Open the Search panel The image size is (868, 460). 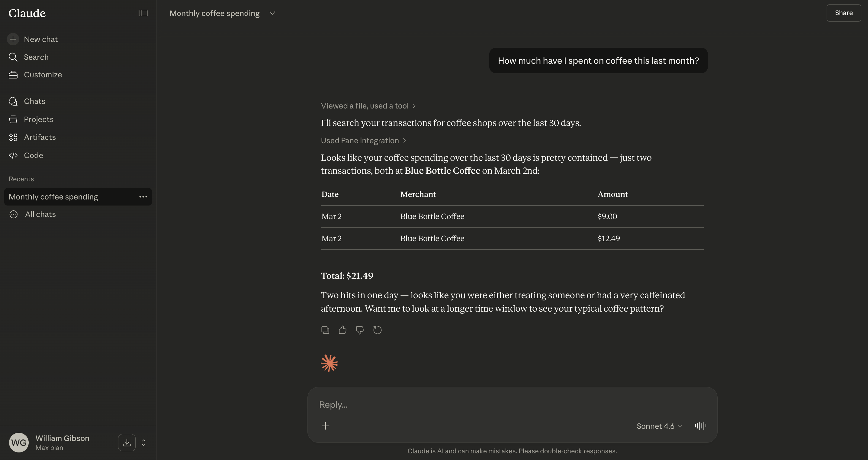[x=36, y=57]
